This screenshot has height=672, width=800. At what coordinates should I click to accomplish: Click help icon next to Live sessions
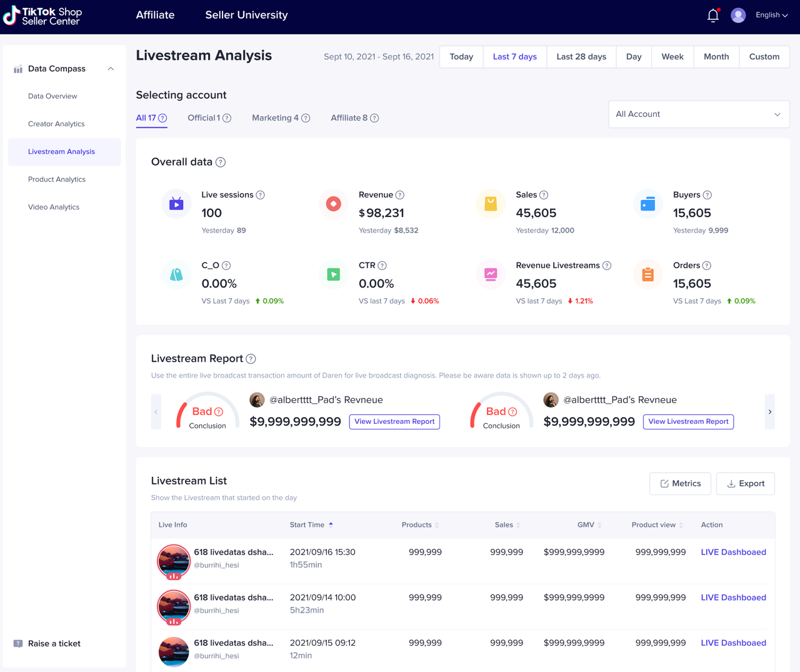(261, 195)
